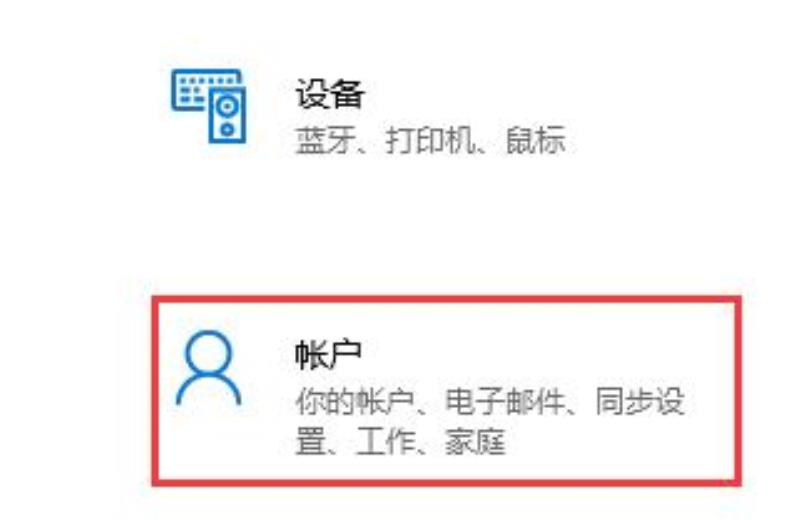Image resolution: width=800 pixels, height=520 pixels.
Task: Select the red-outlined 帐户 tile
Action: [x=446, y=391]
